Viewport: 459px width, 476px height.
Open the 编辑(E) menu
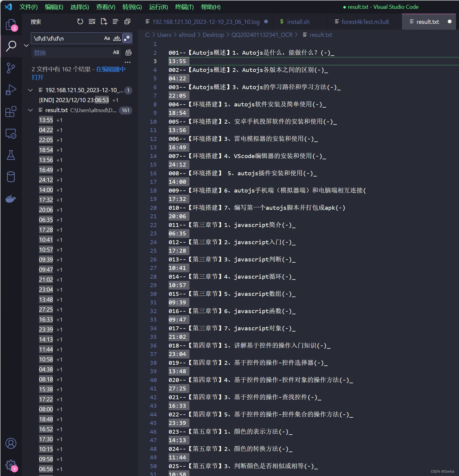54,7
